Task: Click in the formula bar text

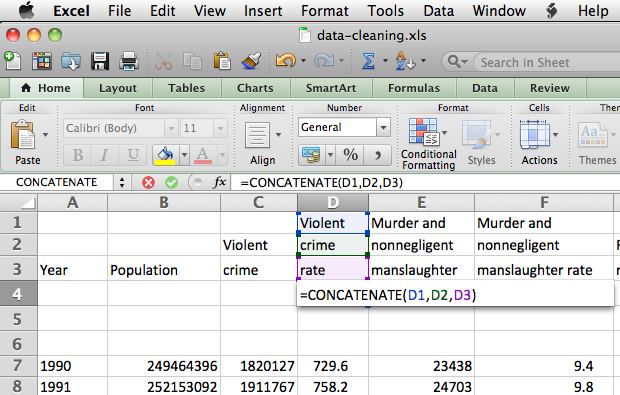Action: click(x=321, y=183)
